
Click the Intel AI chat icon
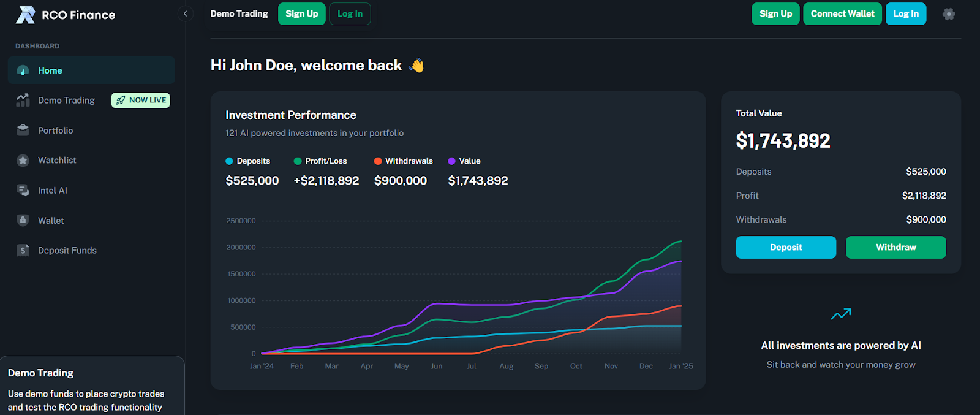pos(23,190)
